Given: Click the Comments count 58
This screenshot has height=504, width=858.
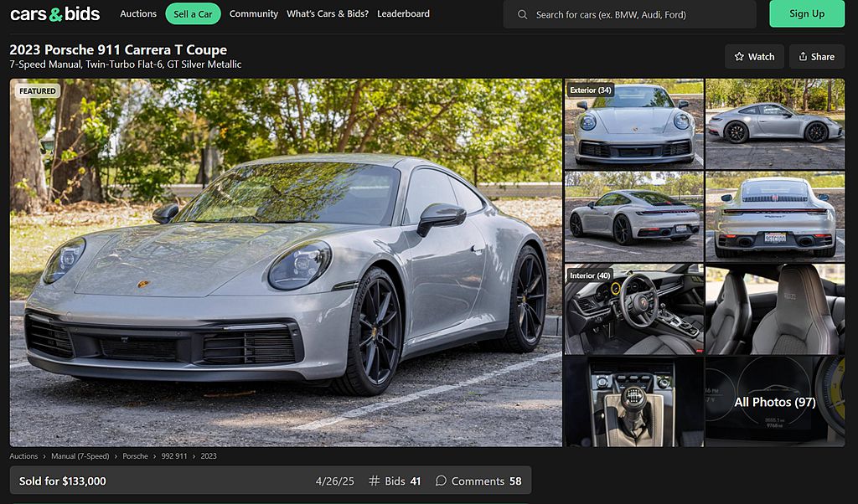Looking at the screenshot, I should 515,481.
